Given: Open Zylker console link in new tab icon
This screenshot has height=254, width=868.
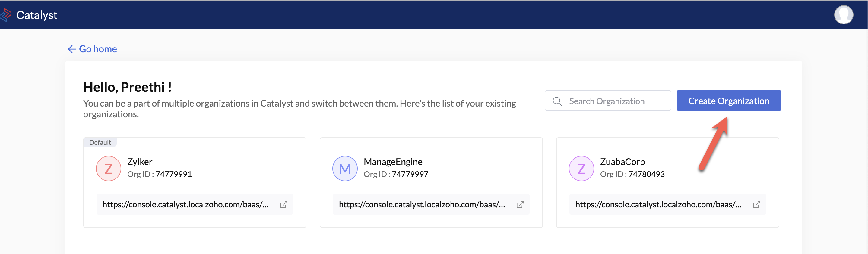Looking at the screenshot, I should 284,205.
